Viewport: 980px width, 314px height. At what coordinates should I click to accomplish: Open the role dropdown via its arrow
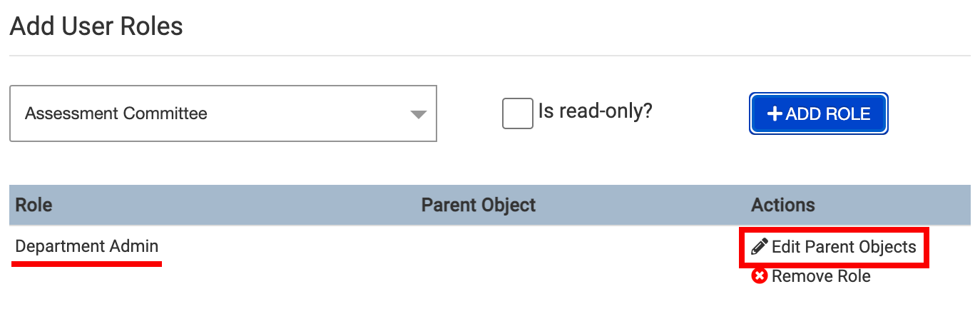pyautogui.click(x=419, y=114)
